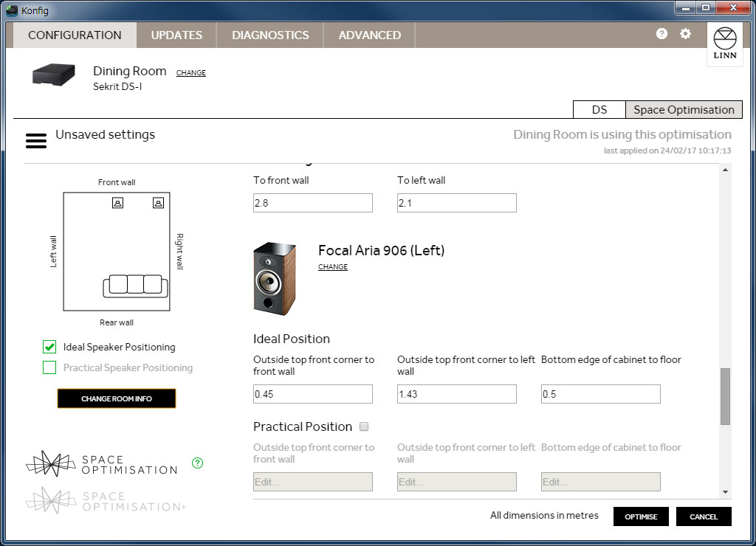
Task: Click the Konfig app icon in title bar
Action: pos(12,10)
